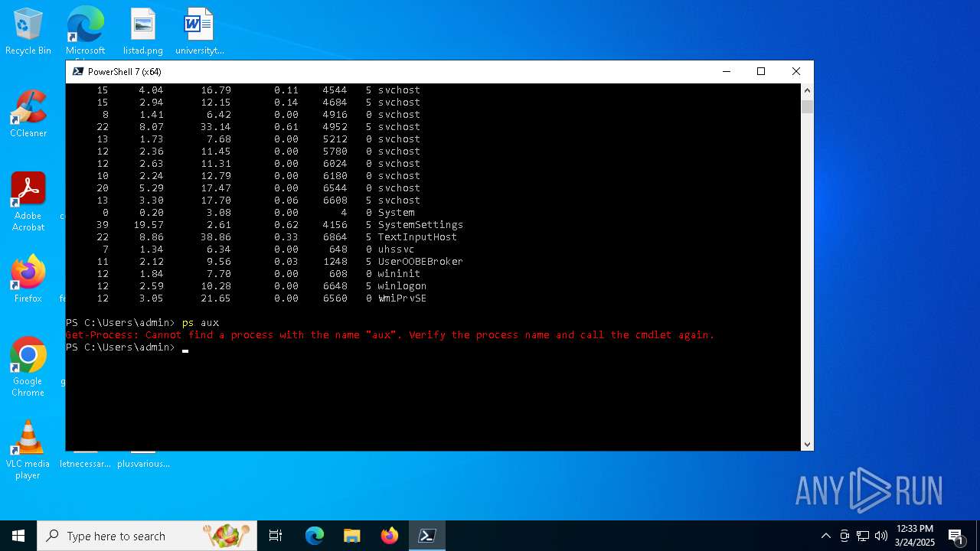Viewport: 980px width, 551px height.
Task: Click the 'WmiPrvSE' process name
Action: [402, 298]
